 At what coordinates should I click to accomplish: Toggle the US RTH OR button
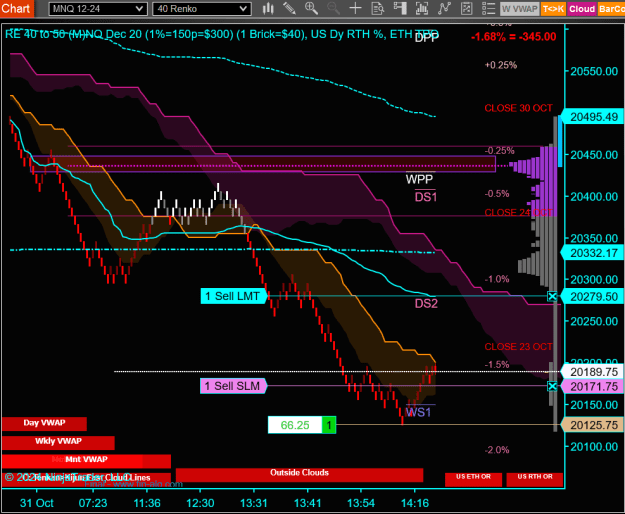[x=535, y=479]
